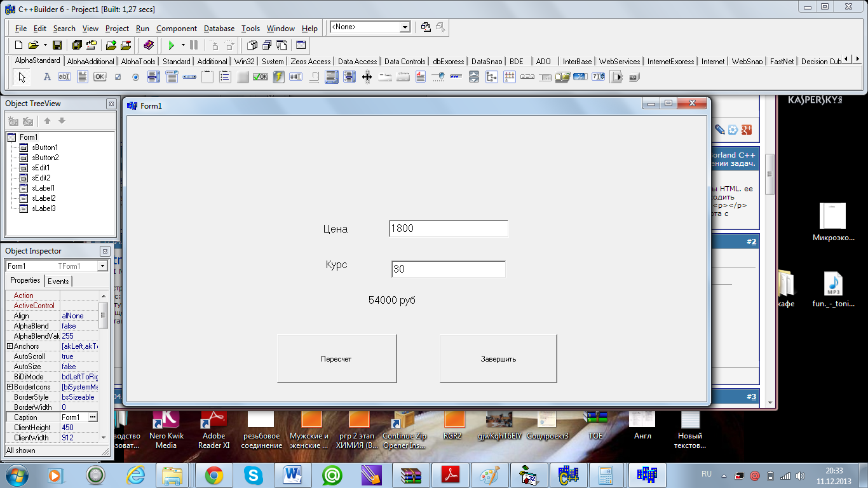
Task: Close the Object TreeView panel
Action: point(111,104)
